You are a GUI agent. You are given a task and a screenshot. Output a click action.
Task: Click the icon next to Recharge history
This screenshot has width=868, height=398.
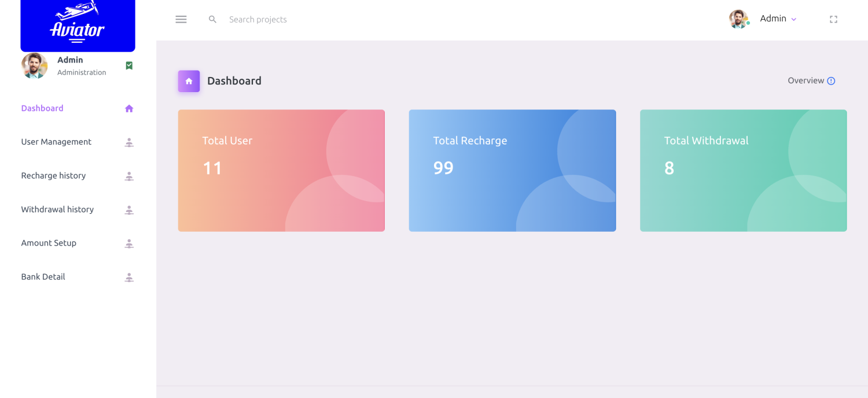click(x=129, y=176)
